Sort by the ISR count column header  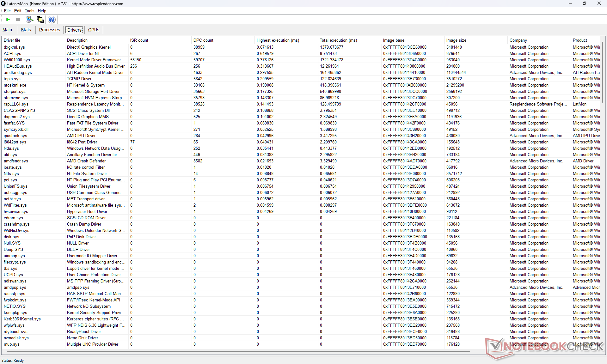[139, 40]
